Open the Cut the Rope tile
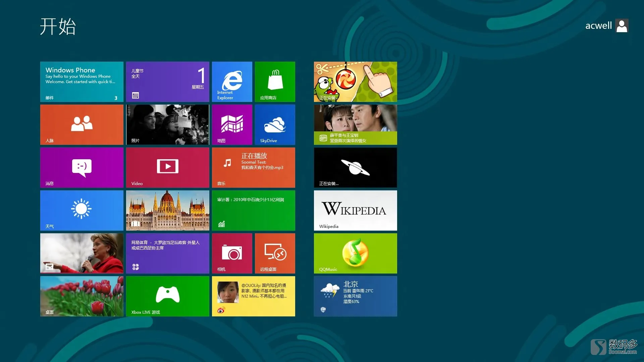 pyautogui.click(x=356, y=82)
